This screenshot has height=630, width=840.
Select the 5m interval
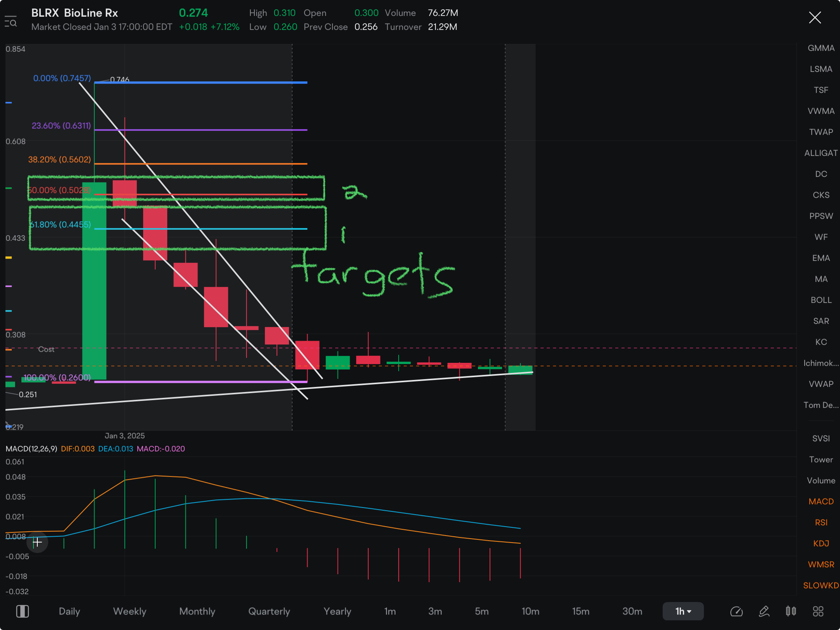(x=482, y=611)
